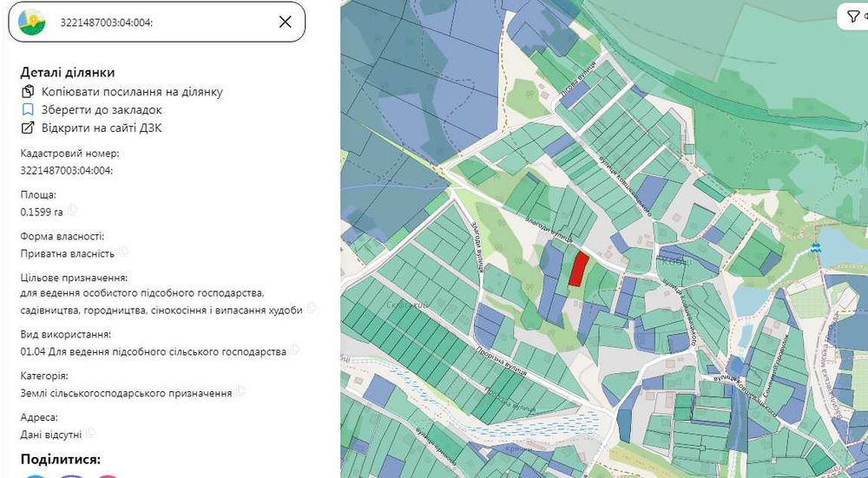The width and height of the screenshot is (868, 478).
Task: Copy the area value 0.1599 га
Action: pyautogui.click(x=74, y=210)
